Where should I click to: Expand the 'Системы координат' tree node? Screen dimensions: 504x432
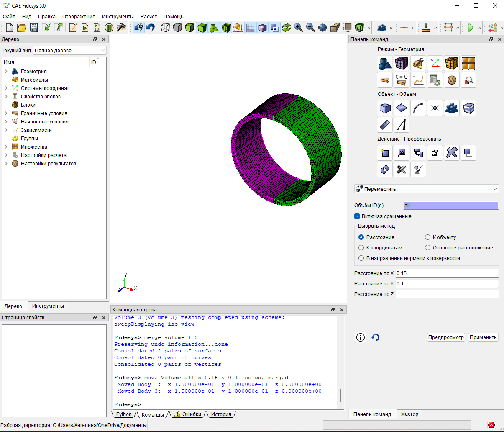[x=6, y=88]
